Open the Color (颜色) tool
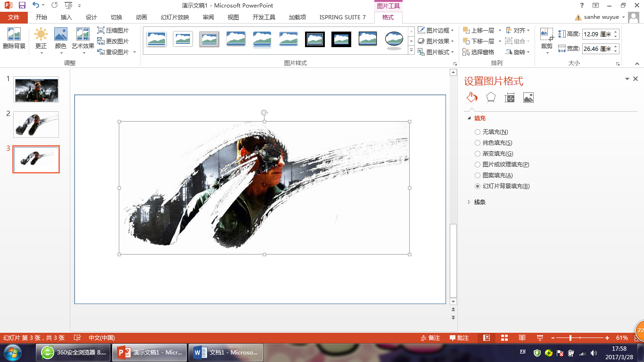This screenshot has height=362, width=644. pos(60,40)
